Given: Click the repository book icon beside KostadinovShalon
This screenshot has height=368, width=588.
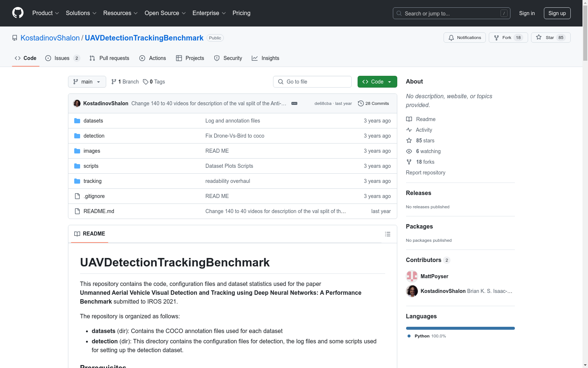Looking at the screenshot, I should click(15, 38).
